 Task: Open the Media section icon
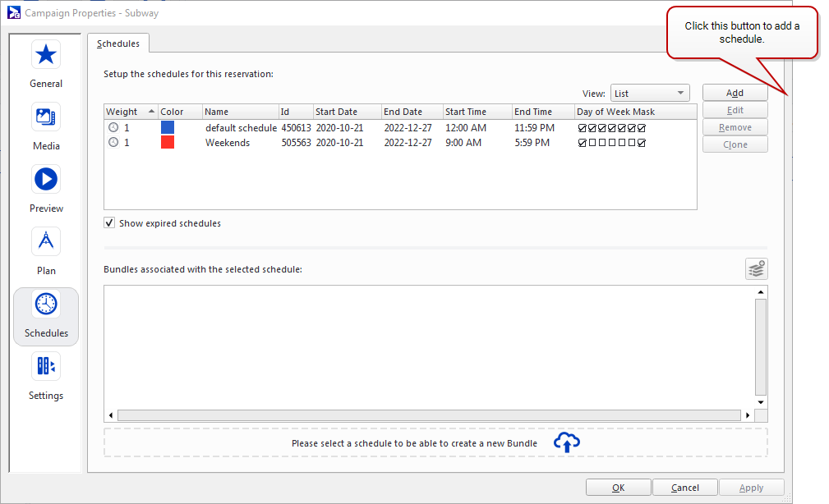[x=46, y=117]
